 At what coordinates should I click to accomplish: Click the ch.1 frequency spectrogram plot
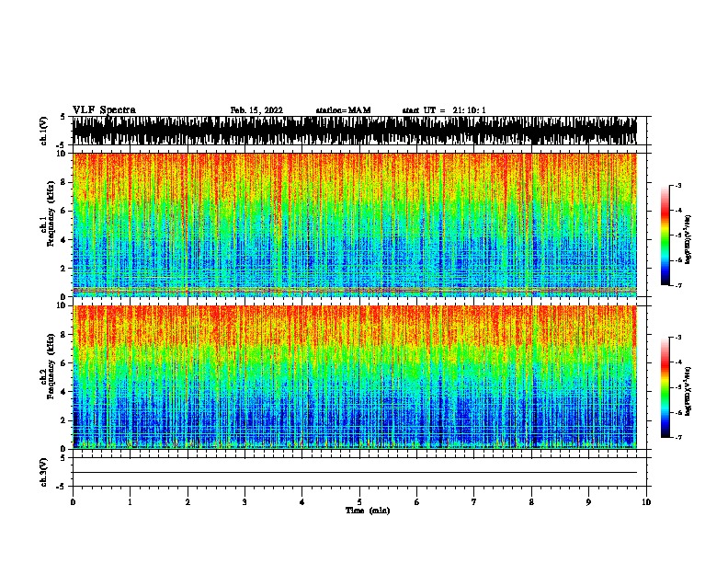point(355,224)
